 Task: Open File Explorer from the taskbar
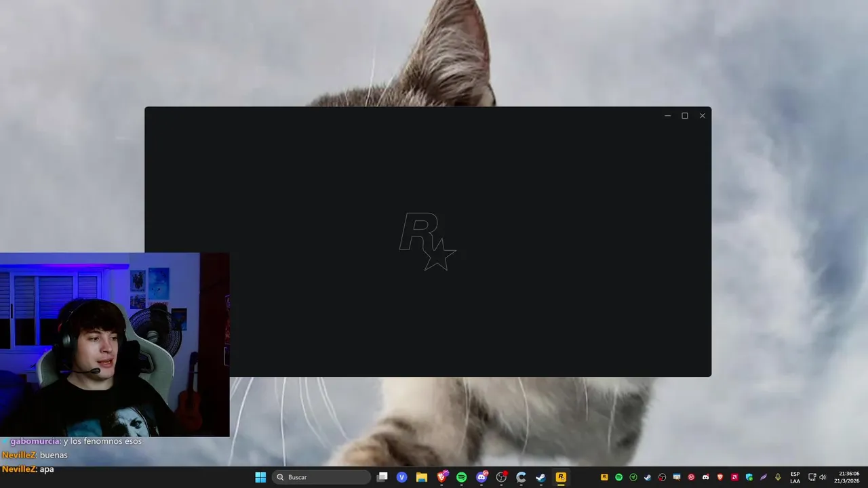pos(422,477)
